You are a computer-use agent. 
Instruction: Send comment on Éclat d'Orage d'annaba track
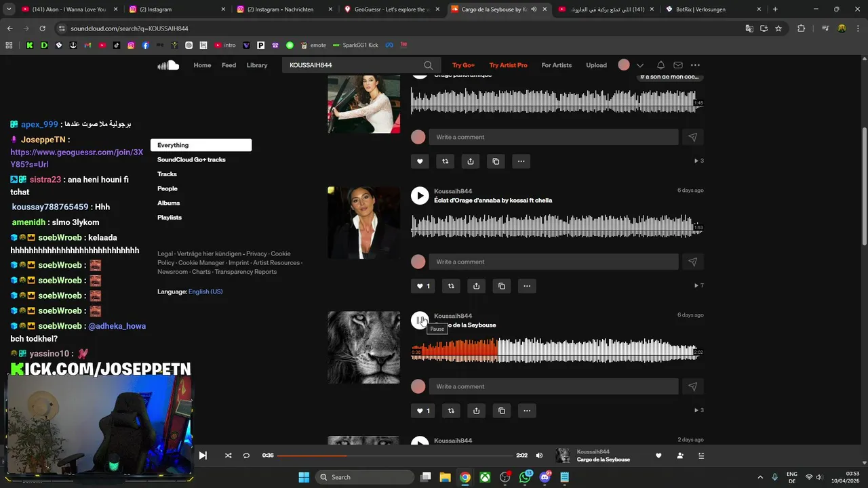pyautogui.click(x=692, y=262)
